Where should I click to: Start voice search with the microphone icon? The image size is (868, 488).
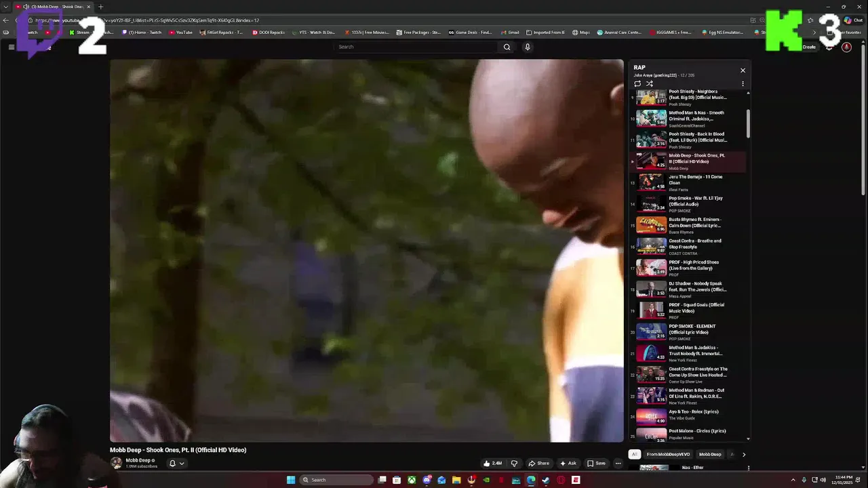527,47
